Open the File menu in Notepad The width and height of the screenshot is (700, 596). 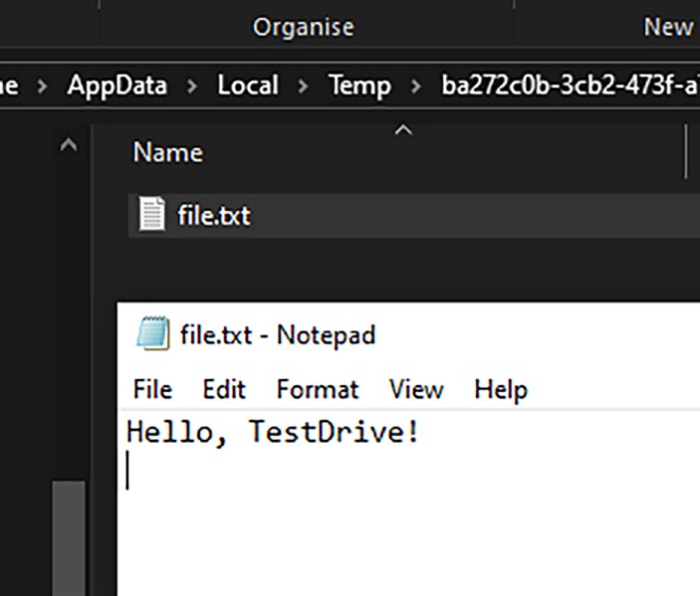[x=152, y=389]
